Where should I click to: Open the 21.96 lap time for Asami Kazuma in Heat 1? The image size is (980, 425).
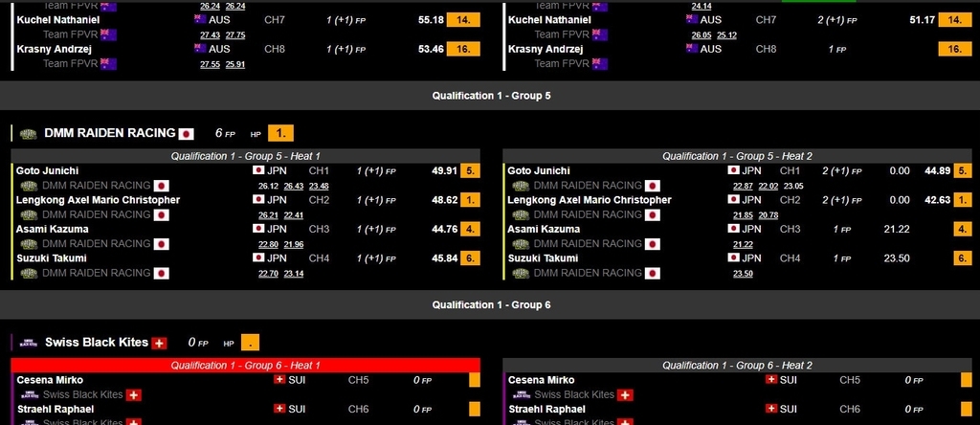pos(293,244)
